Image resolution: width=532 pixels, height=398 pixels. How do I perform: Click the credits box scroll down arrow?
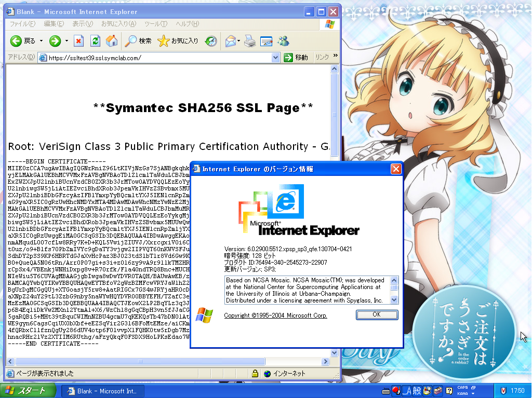(394, 300)
